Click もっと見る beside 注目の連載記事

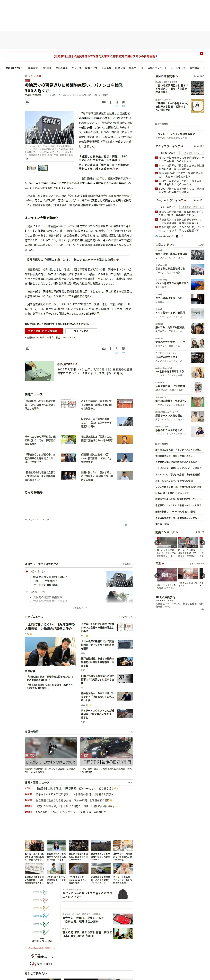coord(199,76)
